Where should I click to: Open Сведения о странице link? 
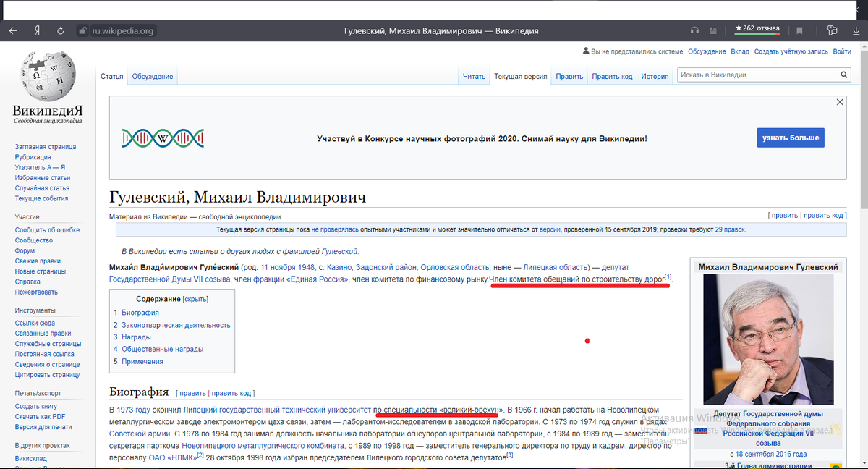click(47, 365)
